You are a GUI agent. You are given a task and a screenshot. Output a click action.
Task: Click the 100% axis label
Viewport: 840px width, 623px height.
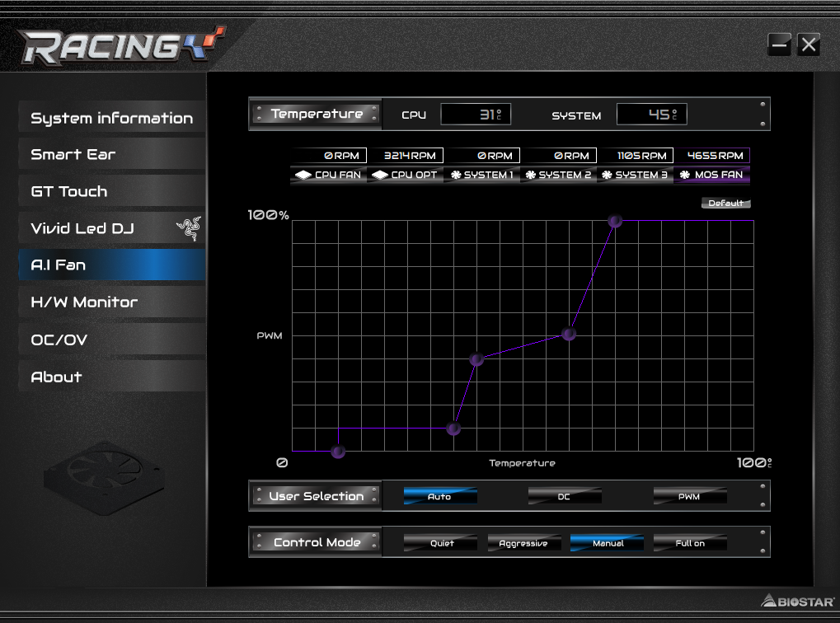coord(269,215)
